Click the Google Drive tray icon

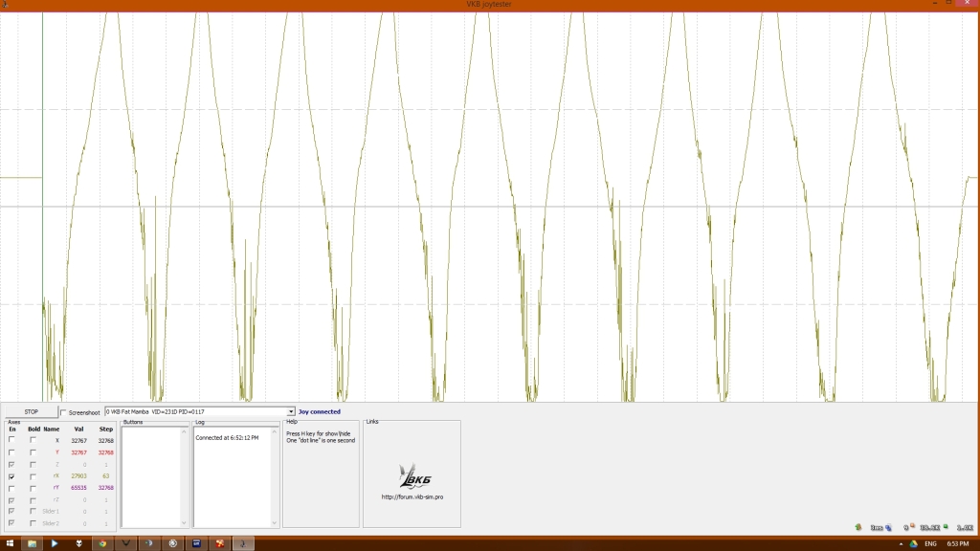[913, 543]
